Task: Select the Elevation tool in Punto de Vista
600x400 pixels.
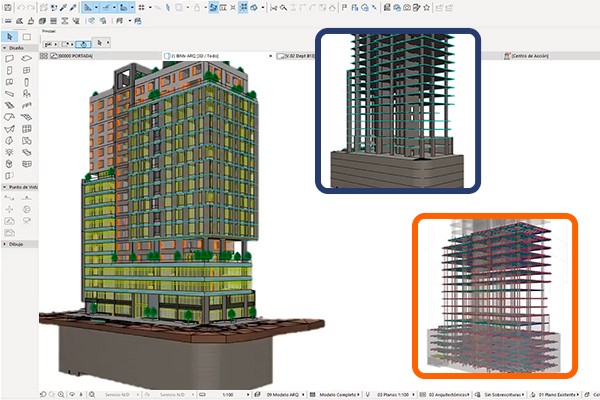Action: 26,198
